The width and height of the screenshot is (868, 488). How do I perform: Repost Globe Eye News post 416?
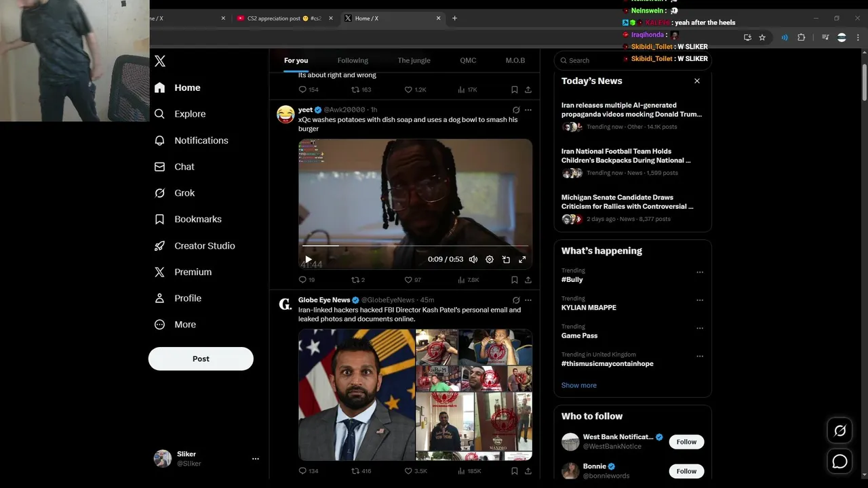click(x=361, y=470)
